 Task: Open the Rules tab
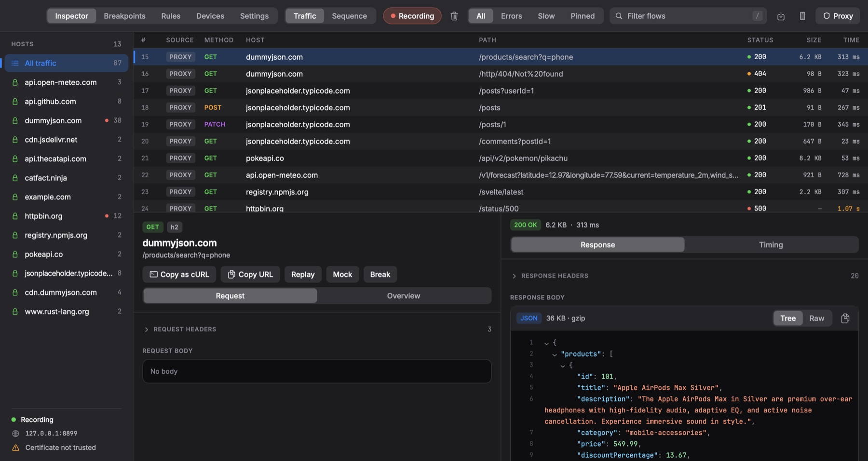[x=171, y=16]
